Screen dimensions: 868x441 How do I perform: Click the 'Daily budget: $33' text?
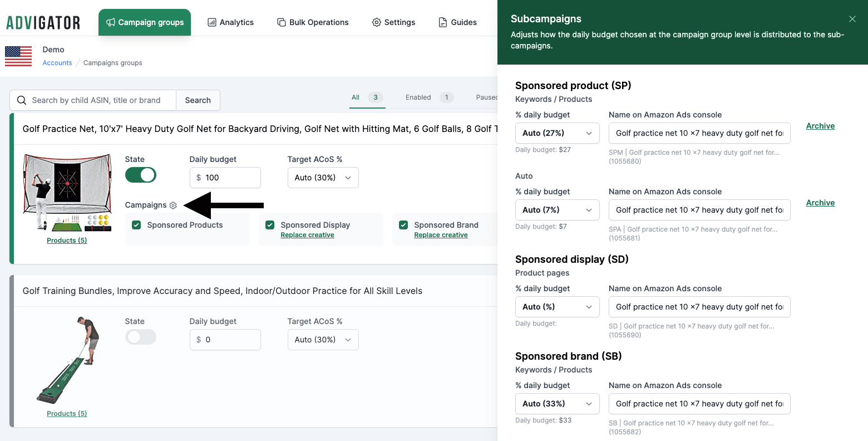point(543,420)
